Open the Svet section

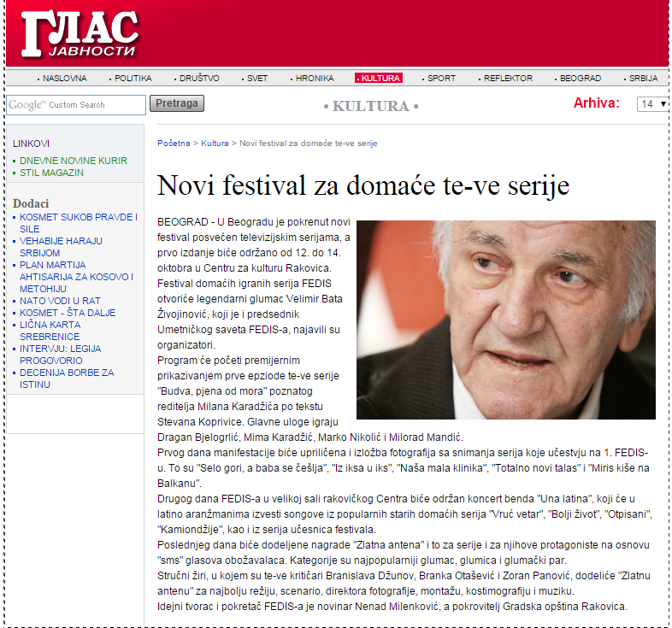click(256, 78)
